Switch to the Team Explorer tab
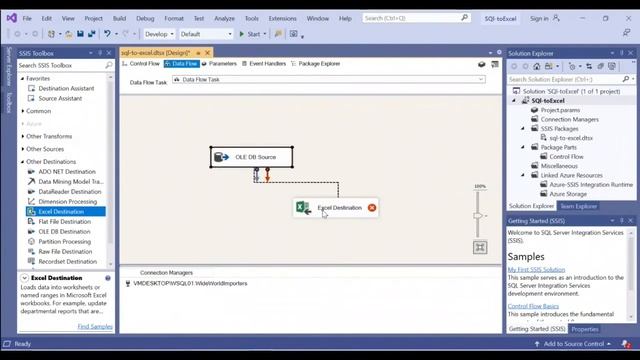This screenshot has height=360, width=640. (578, 206)
